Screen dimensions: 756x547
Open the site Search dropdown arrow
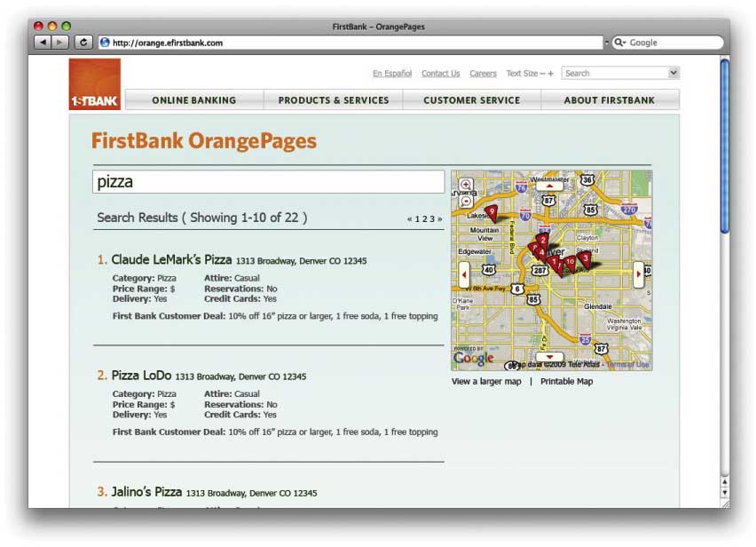pyautogui.click(x=673, y=73)
